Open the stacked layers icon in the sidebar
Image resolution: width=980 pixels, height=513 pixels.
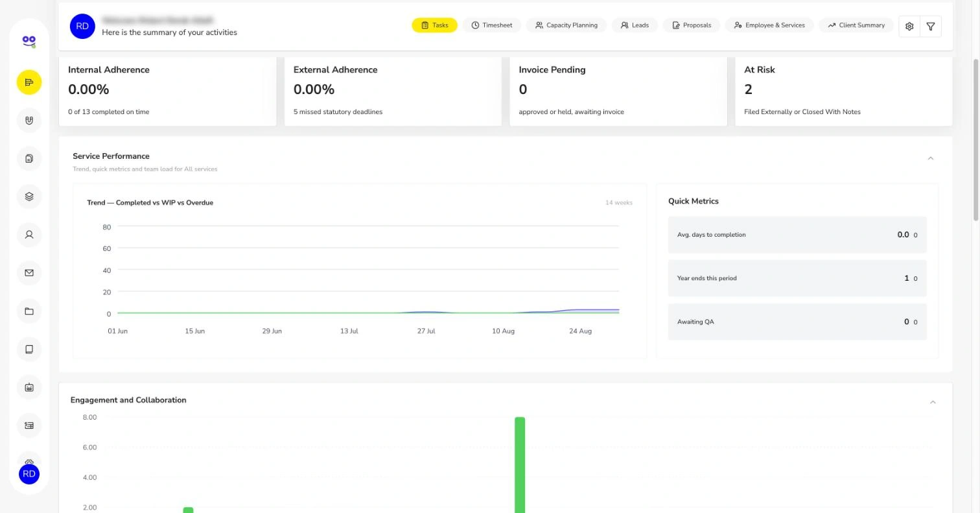(29, 197)
